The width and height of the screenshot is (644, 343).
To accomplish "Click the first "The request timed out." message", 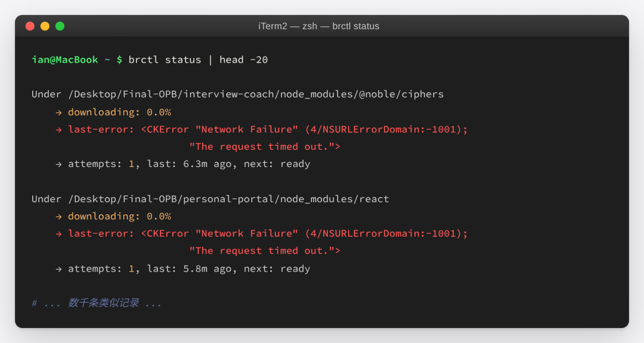I will pos(265,147).
